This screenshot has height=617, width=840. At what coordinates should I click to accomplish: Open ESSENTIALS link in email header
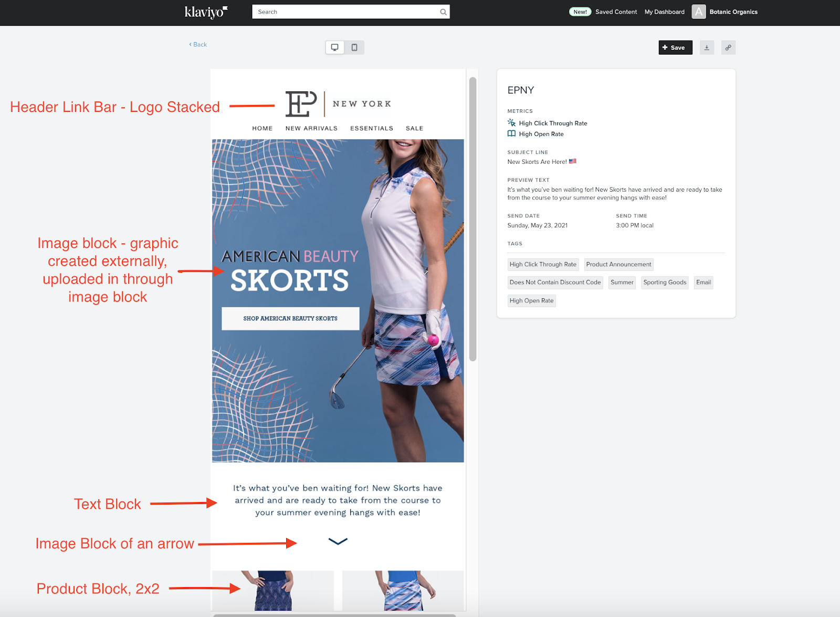pyautogui.click(x=372, y=128)
